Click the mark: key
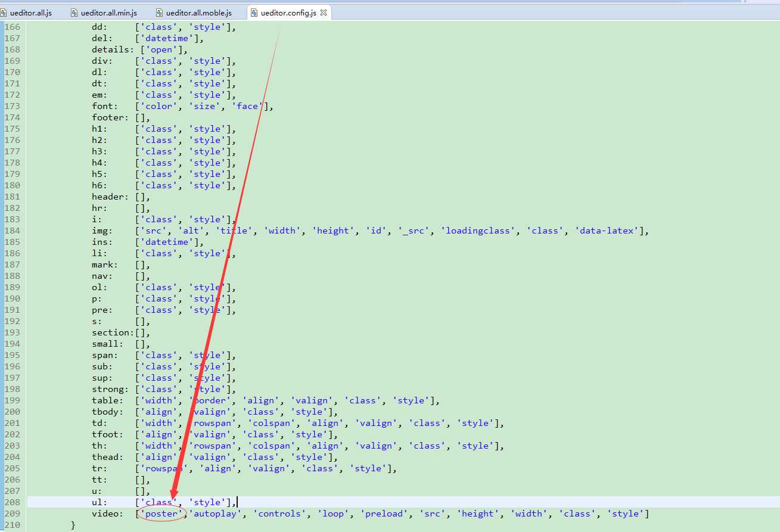This screenshot has height=532, width=780. coord(105,265)
